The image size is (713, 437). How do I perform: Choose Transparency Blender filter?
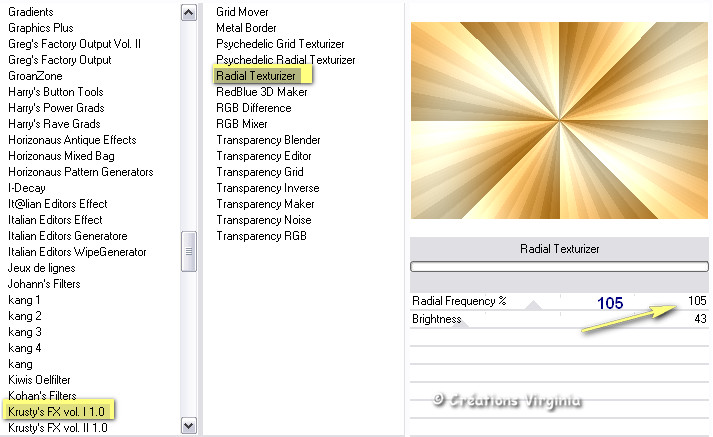tap(268, 140)
